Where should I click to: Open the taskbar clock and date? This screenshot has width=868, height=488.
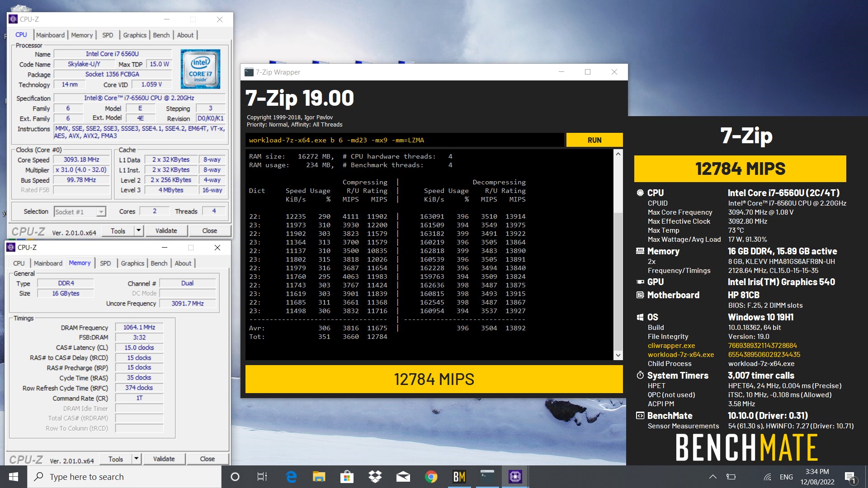(x=817, y=477)
